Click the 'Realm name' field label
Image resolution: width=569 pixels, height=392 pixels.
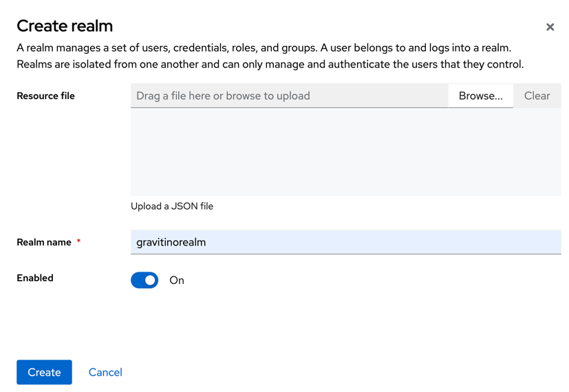(44, 242)
